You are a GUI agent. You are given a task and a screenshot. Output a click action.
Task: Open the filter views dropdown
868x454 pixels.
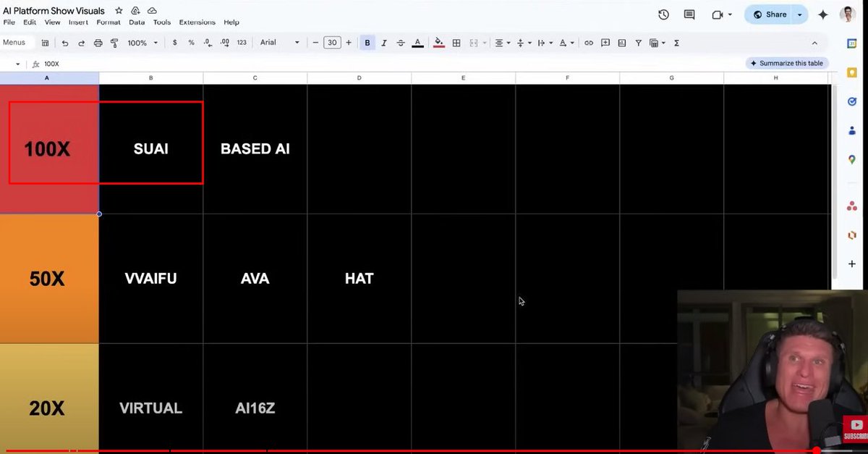pos(657,43)
